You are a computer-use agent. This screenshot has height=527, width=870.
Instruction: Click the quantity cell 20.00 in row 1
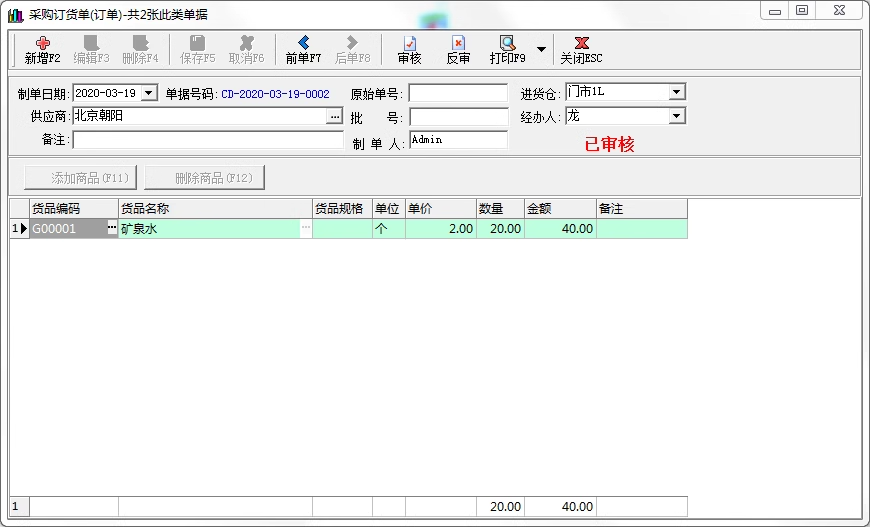click(x=500, y=229)
